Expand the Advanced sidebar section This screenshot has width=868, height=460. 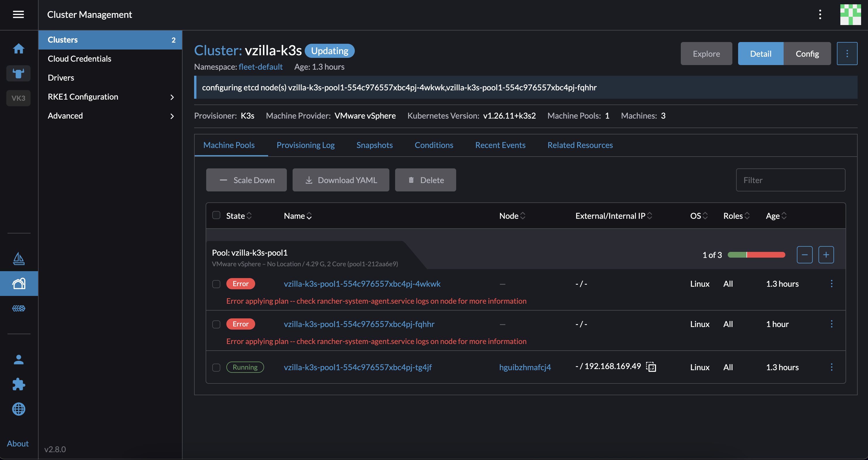111,115
